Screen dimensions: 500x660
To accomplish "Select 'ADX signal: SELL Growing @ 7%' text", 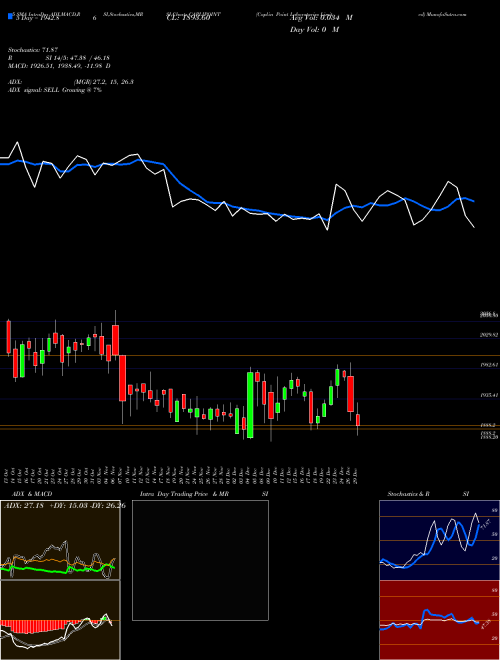I will 55,90.
